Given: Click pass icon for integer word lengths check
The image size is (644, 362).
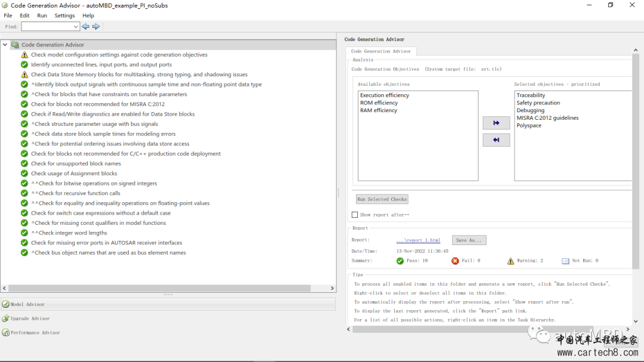Looking at the screenshot, I should pyautogui.click(x=24, y=233).
